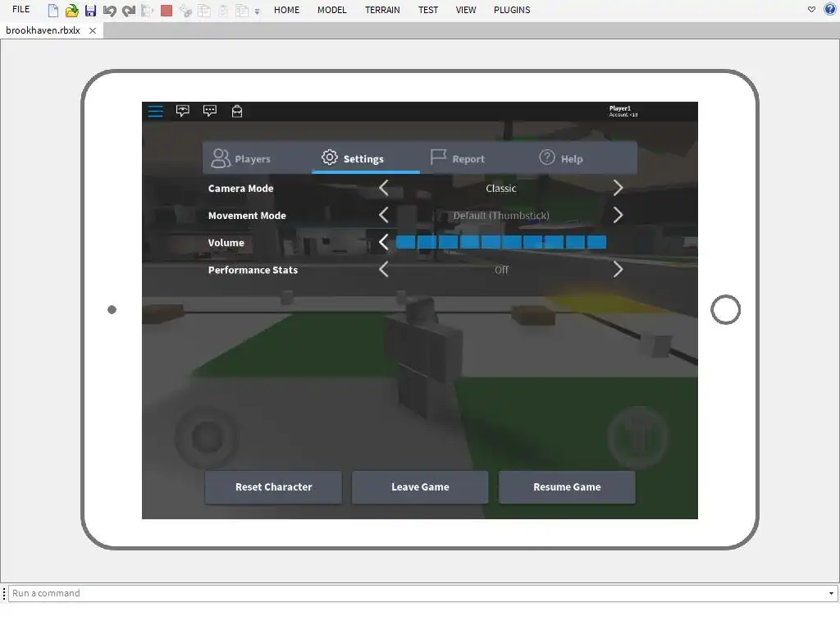The width and height of the screenshot is (840, 630).
Task: Click the Reset Character button
Action: coord(273,487)
